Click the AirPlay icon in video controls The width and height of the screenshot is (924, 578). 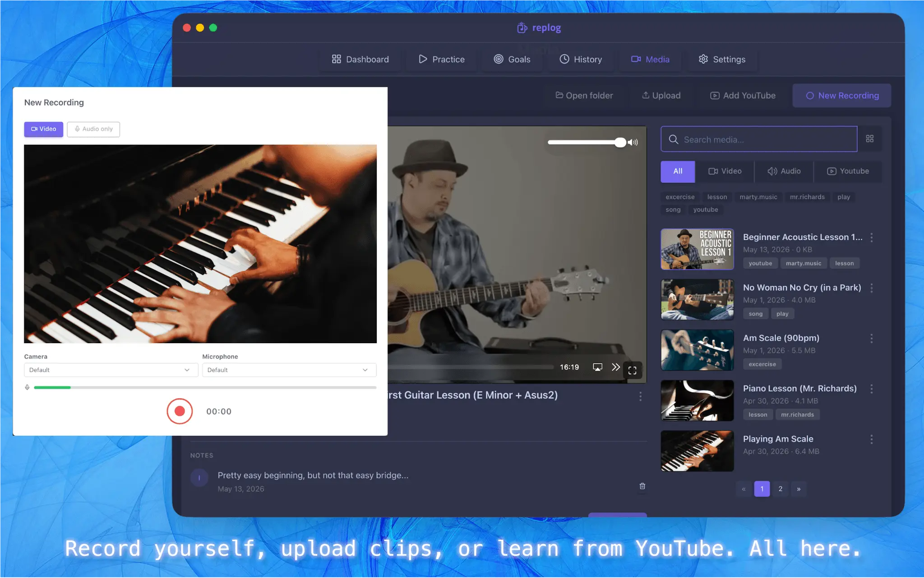597,367
